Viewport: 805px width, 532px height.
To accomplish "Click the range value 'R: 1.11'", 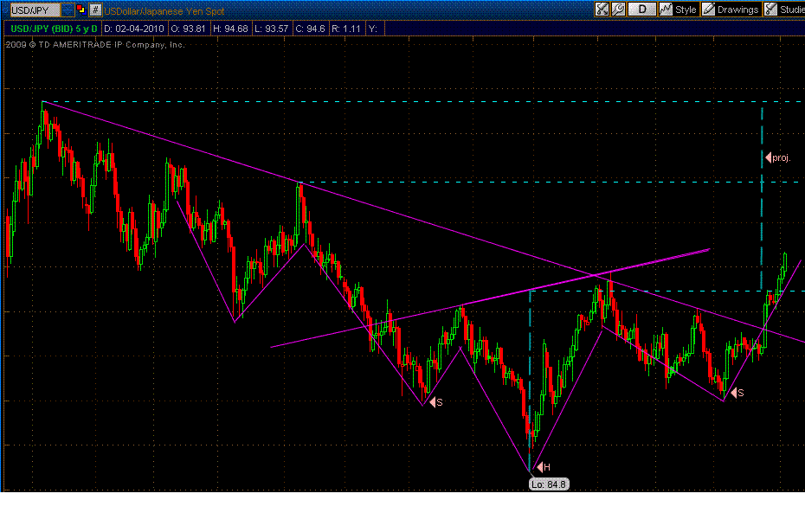I will pyautogui.click(x=346, y=29).
